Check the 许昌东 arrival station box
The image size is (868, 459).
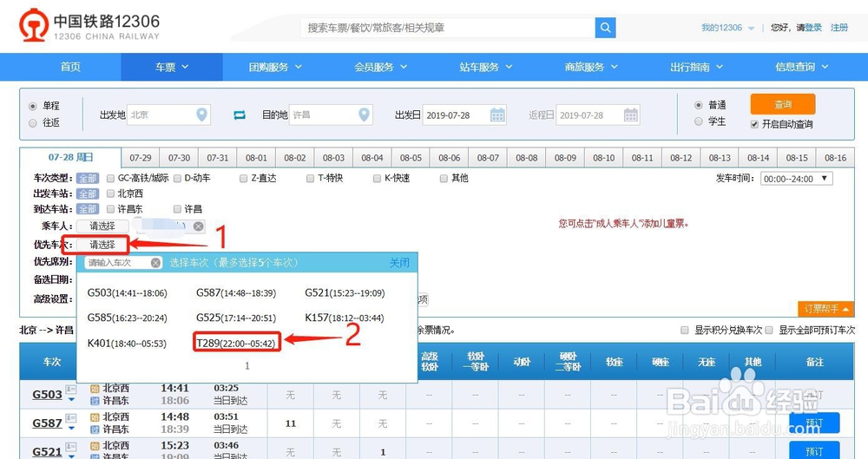tap(111, 209)
